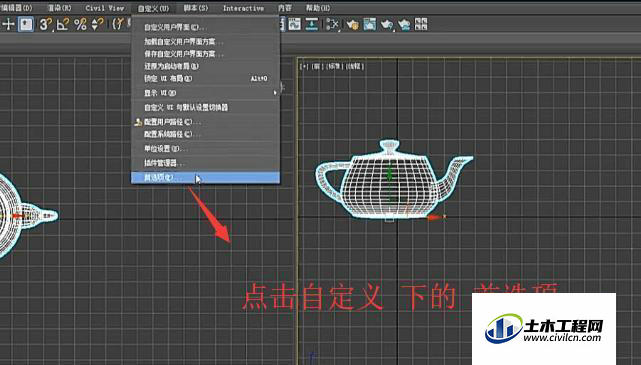The image size is (641, 365).
Task: Open the 脚本(S) menu
Action: (196, 8)
